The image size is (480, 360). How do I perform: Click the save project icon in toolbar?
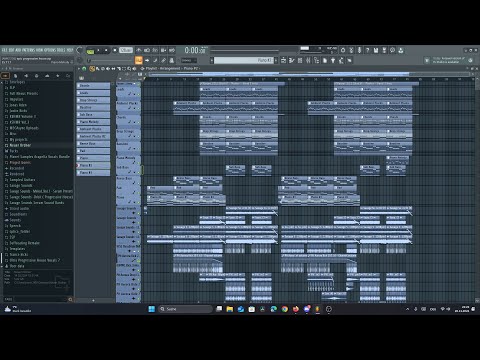pyautogui.click(x=376, y=50)
